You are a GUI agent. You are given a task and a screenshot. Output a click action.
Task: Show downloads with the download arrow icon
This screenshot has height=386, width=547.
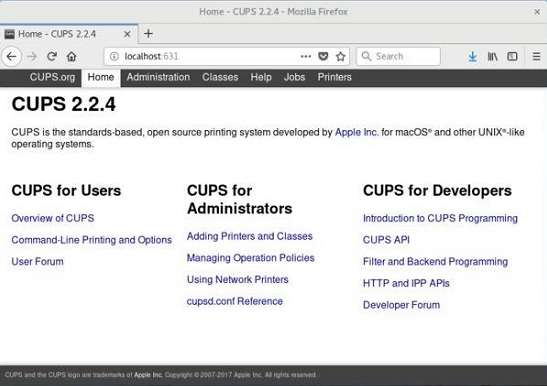[x=473, y=56]
